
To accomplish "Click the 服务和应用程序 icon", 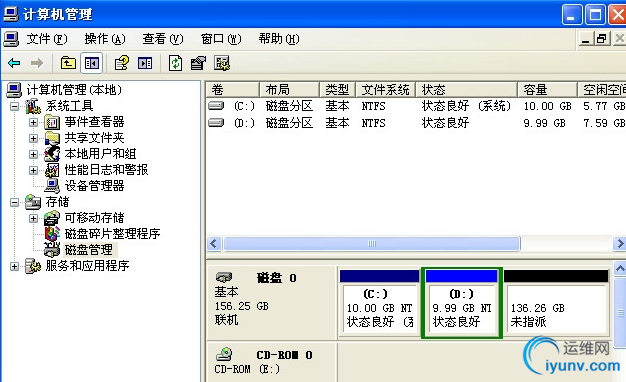I will coord(33,265).
